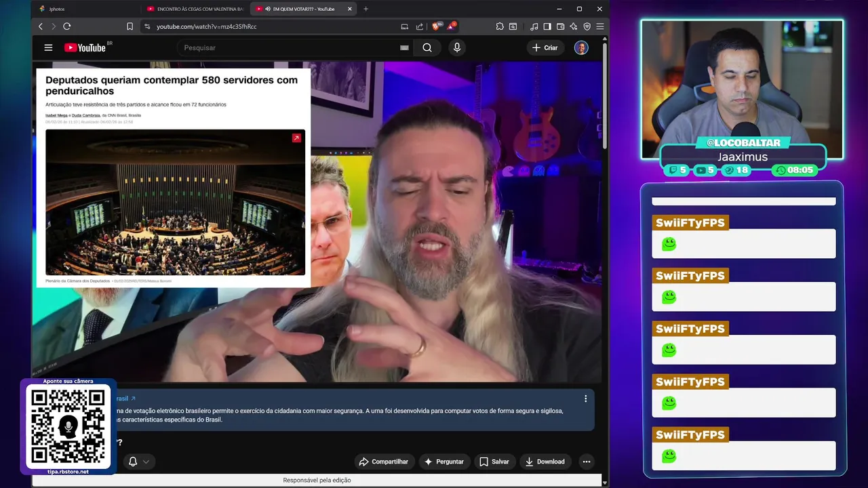868x488 pixels.
Task: Open the YouTube account avatar menu
Action: (x=581, y=47)
